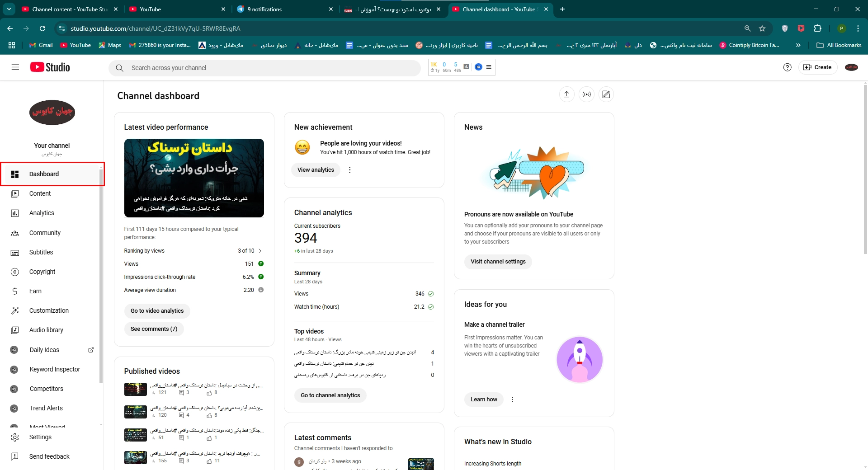Select Content in the sidebar

pos(40,193)
